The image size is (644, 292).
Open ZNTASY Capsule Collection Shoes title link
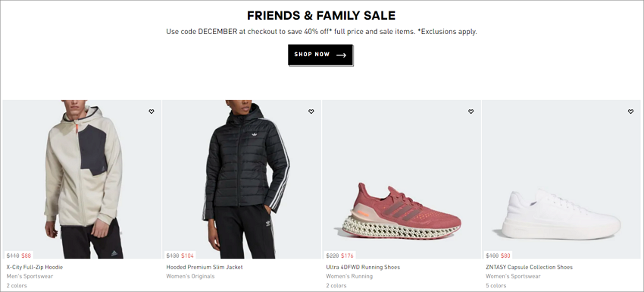pyautogui.click(x=529, y=267)
